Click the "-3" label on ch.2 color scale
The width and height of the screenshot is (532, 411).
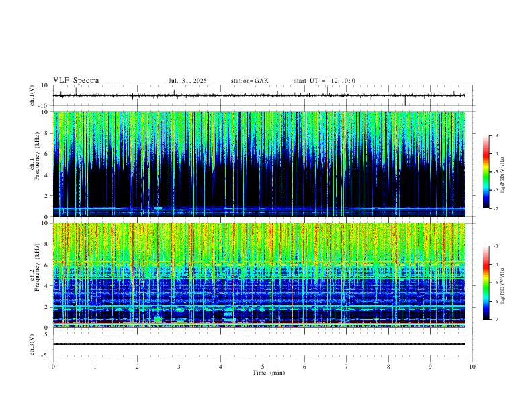[496, 246]
